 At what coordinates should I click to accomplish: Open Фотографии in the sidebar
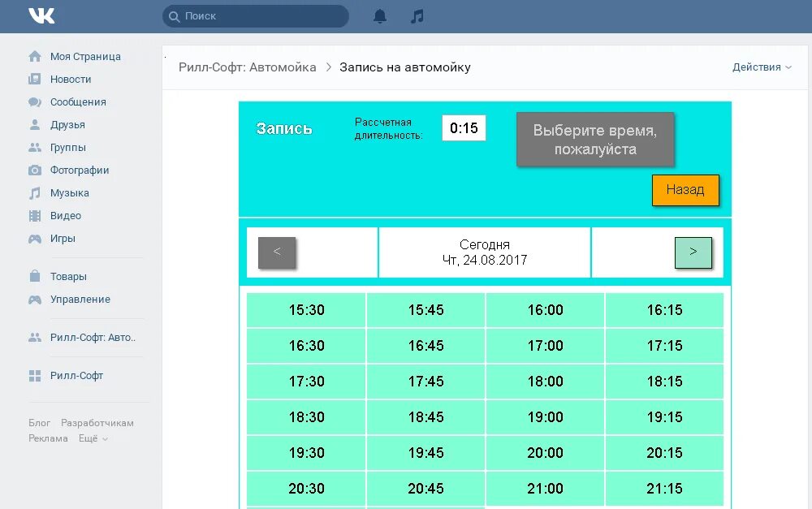80,170
